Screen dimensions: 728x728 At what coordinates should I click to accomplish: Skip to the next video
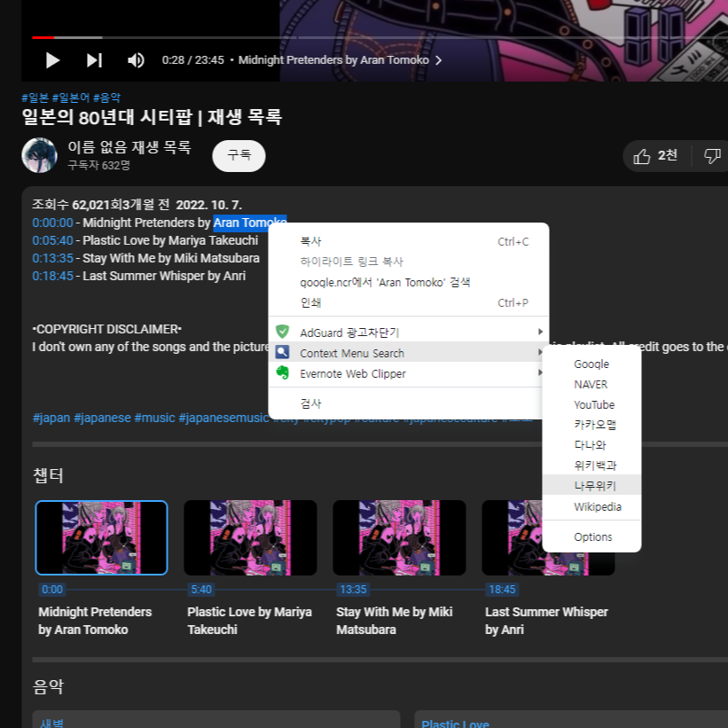click(94, 60)
